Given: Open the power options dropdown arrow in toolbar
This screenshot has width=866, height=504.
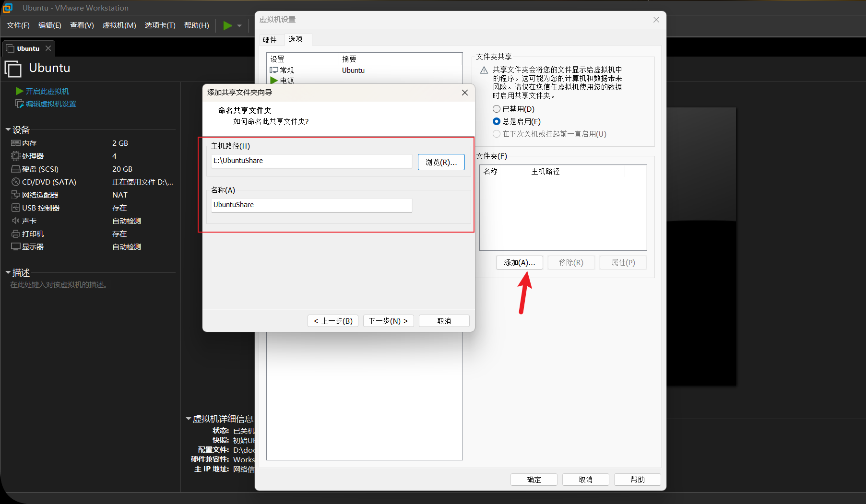Looking at the screenshot, I should pos(239,26).
